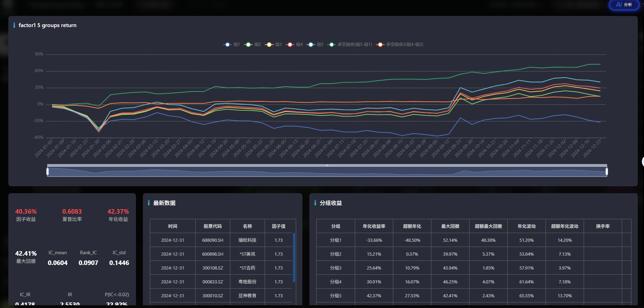
Task: Click the yellow 组3 legend marker
Action: tap(269, 44)
